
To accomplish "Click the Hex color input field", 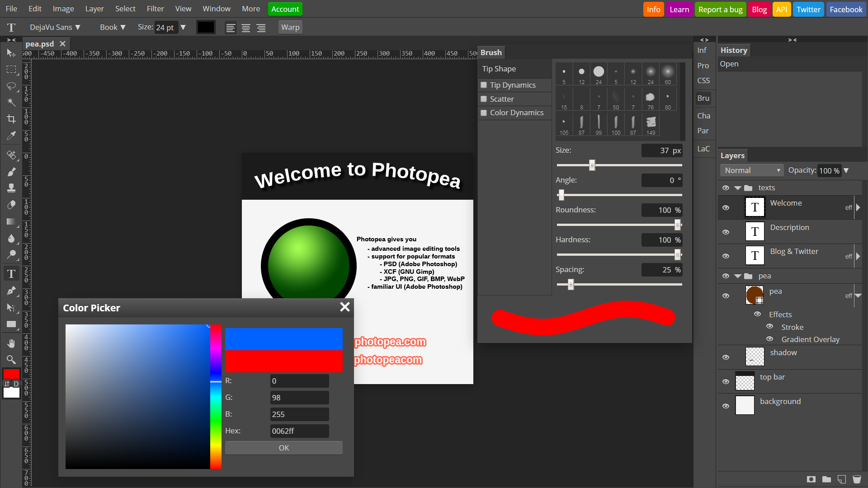I will pyautogui.click(x=299, y=430).
